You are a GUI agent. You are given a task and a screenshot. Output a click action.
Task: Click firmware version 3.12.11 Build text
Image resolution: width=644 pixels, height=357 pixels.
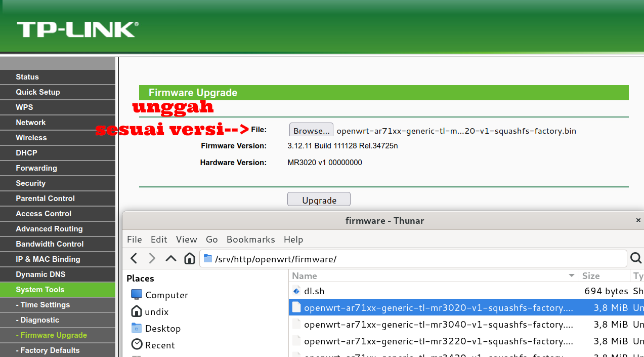click(342, 146)
